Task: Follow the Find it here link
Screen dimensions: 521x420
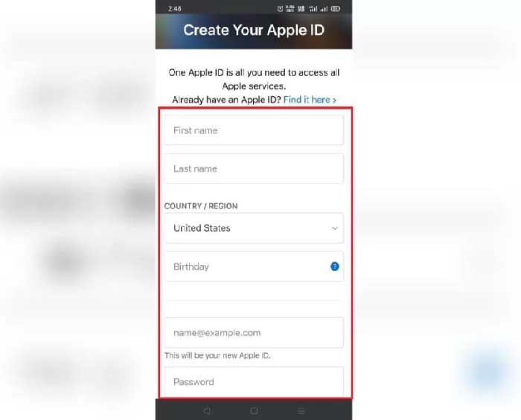Action: point(310,100)
